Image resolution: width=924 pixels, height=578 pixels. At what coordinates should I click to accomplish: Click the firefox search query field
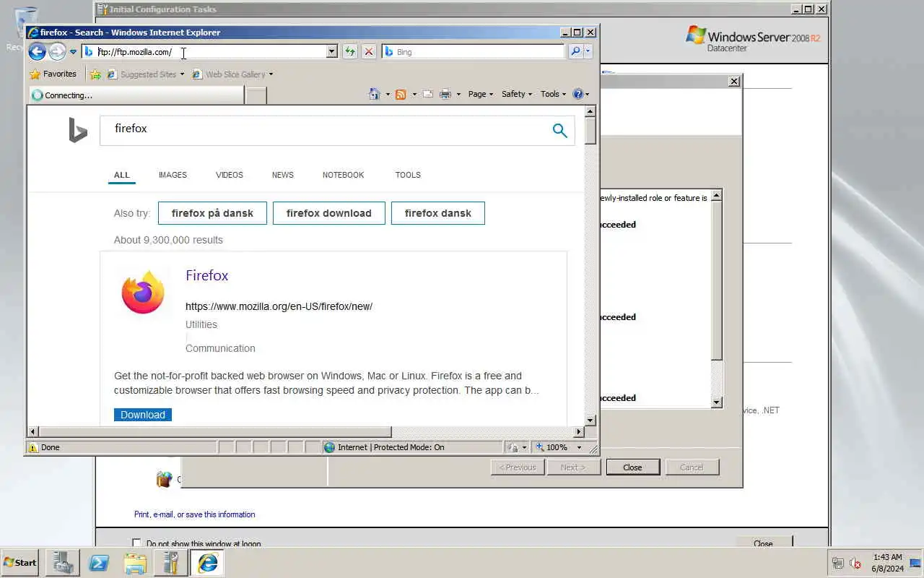(325, 130)
